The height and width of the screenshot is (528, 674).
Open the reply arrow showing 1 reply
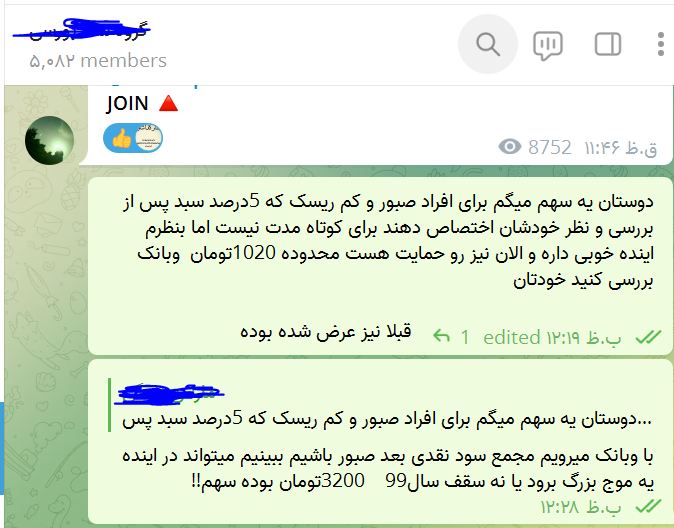[442, 335]
